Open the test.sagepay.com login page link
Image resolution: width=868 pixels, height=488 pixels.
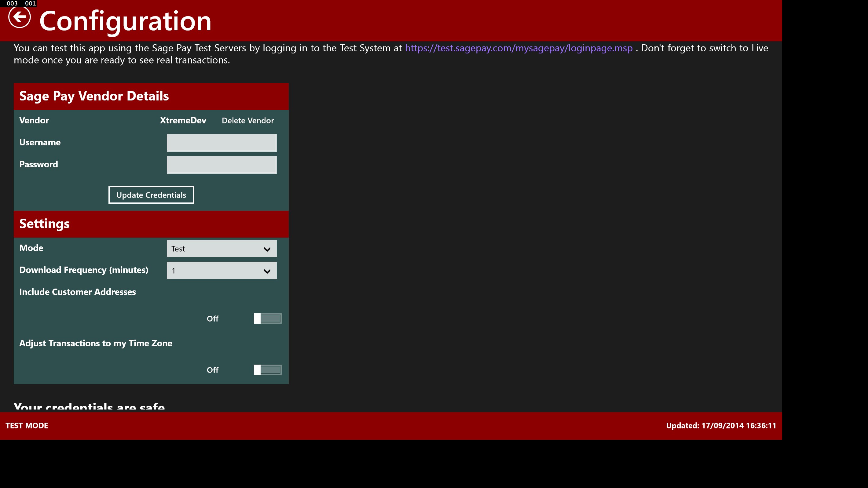point(518,48)
